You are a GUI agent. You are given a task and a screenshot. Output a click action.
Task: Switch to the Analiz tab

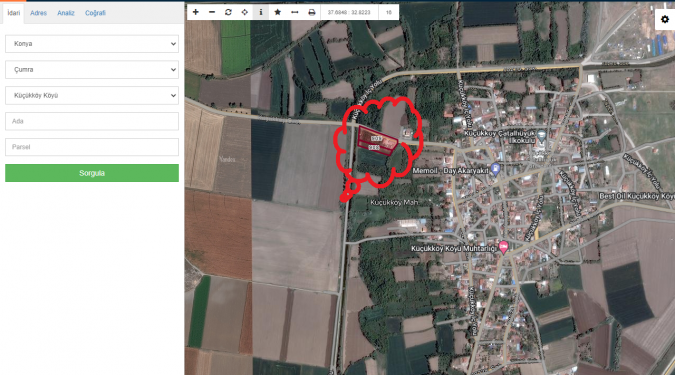tap(66, 13)
